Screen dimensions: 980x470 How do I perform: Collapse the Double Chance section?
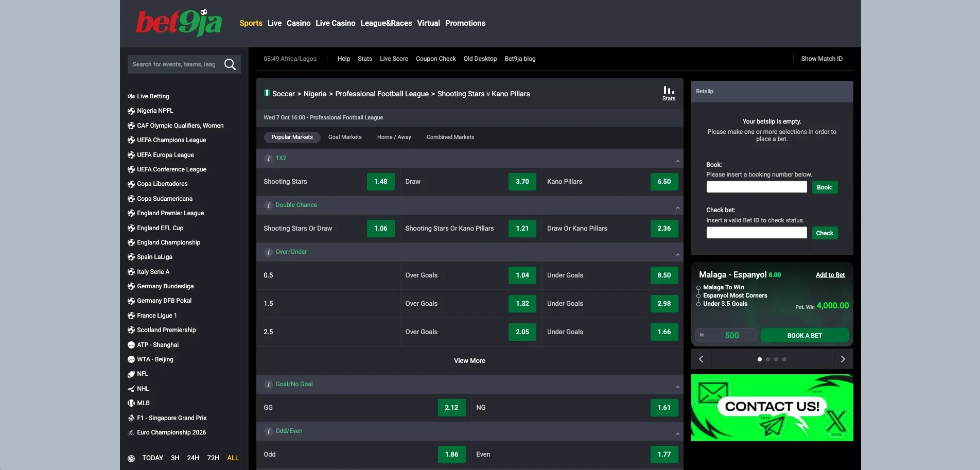click(x=677, y=208)
